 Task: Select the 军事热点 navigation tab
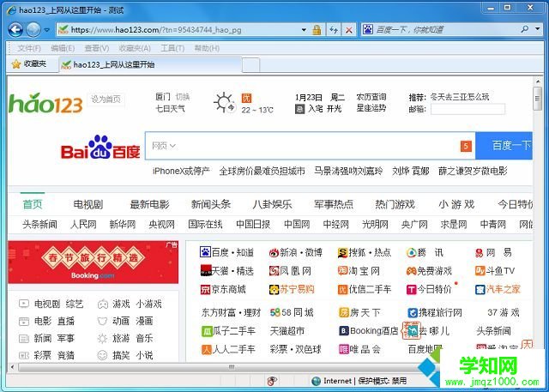click(334, 204)
